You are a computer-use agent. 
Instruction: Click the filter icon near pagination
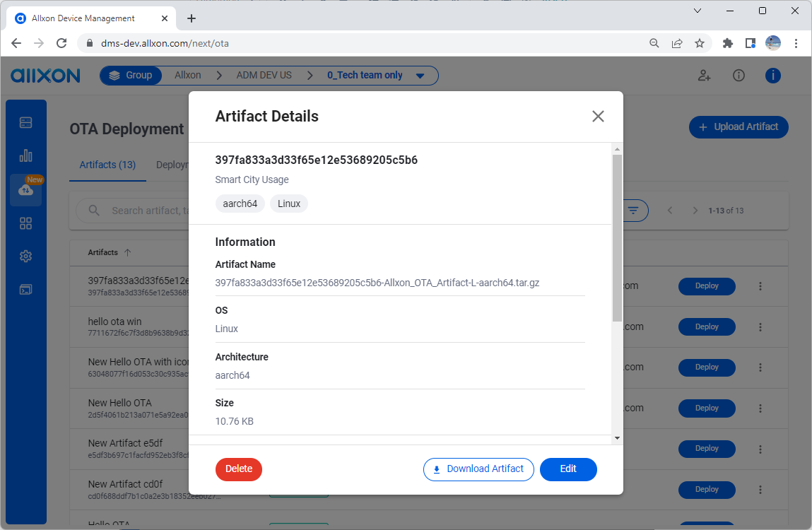tap(634, 210)
